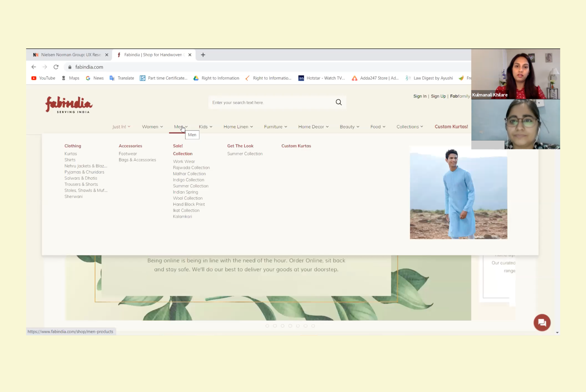Open the Fabfamily link

[460, 96]
